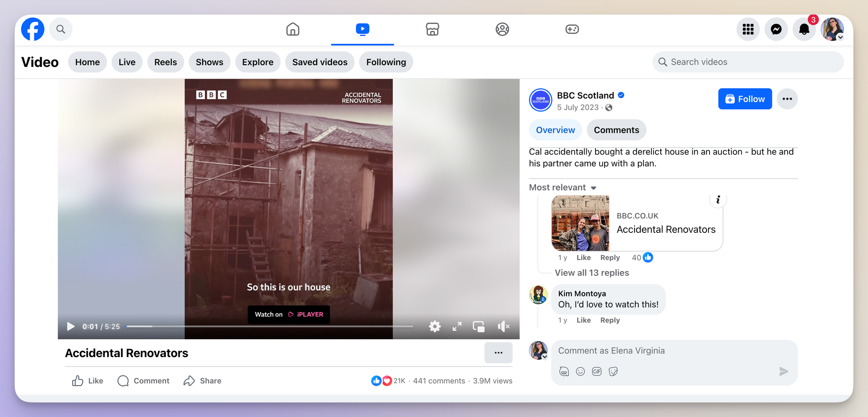Expand the Most relevant sort dropdown
Image resolution: width=868 pixels, height=417 pixels.
[x=562, y=187]
